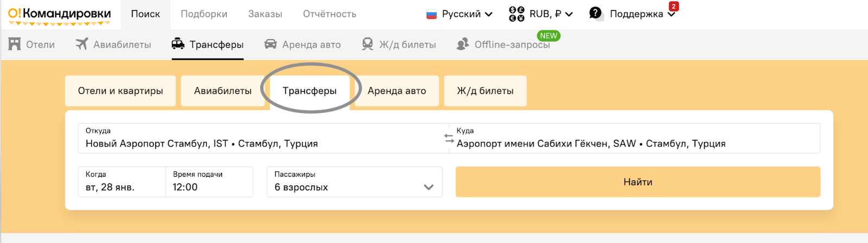Screen dimensions: 868x243
Task: Click the Найти search button
Action: tap(638, 182)
